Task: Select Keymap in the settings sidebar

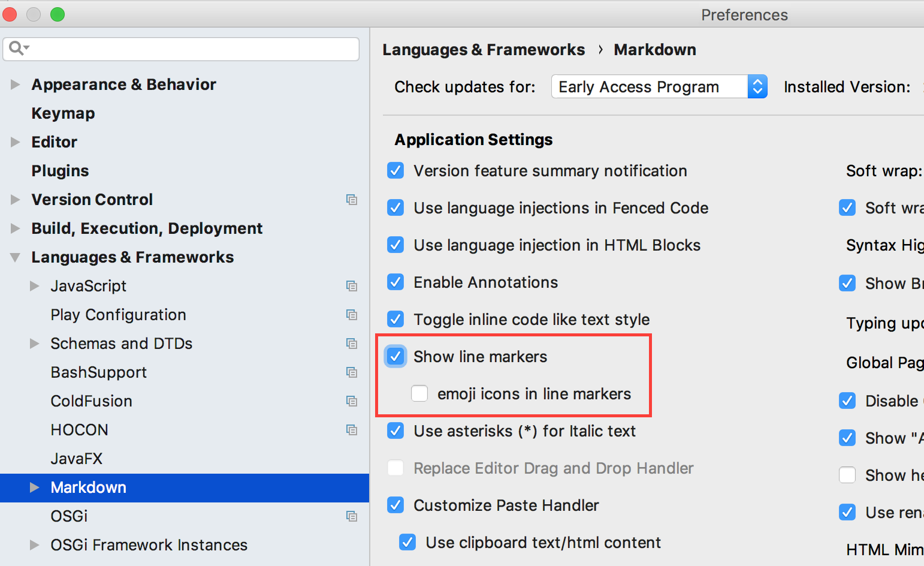Action: click(x=63, y=113)
